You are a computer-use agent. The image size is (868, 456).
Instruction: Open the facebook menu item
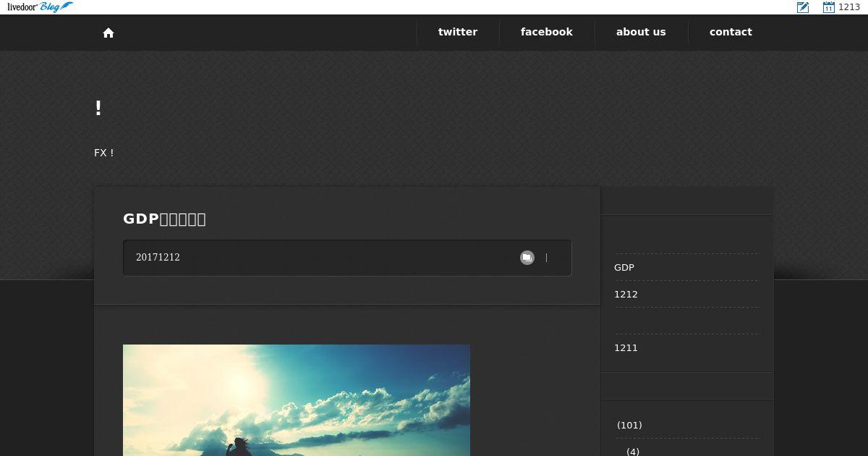tap(547, 32)
